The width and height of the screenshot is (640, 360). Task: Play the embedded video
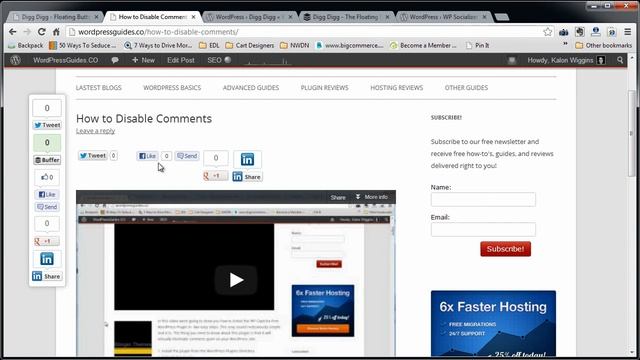point(236,280)
